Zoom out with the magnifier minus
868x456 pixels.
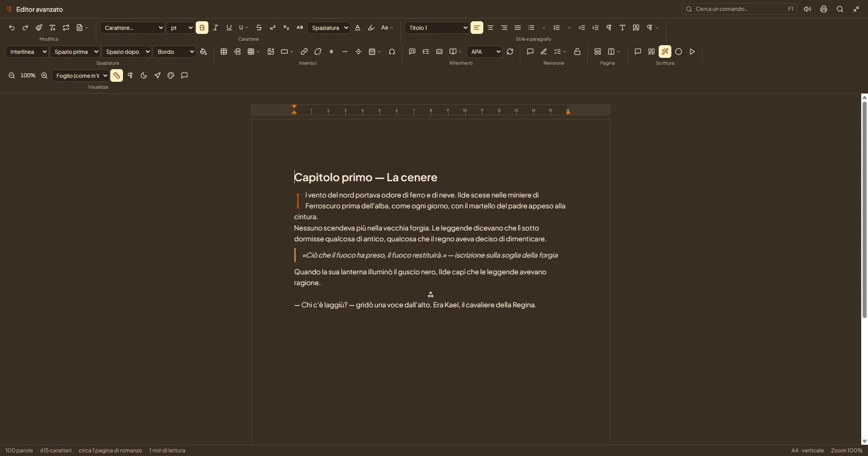click(12, 75)
